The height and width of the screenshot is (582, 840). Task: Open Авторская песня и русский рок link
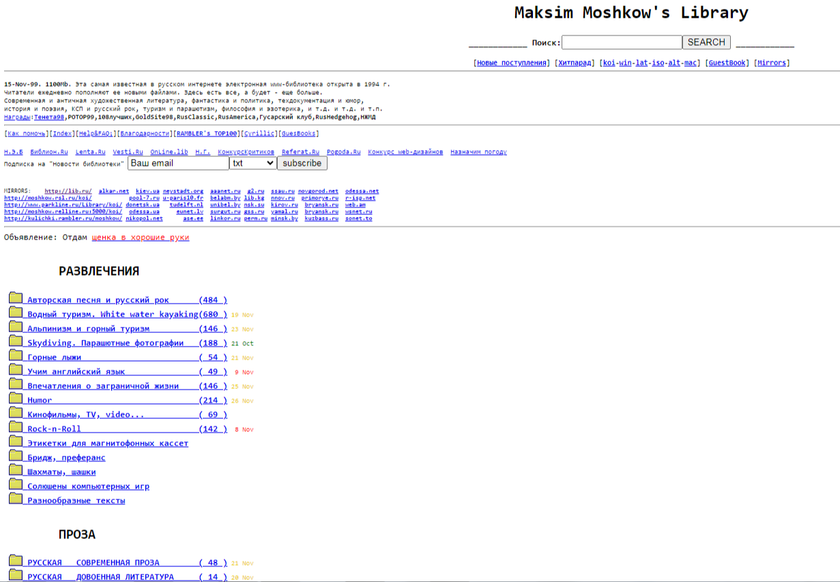coord(127,300)
